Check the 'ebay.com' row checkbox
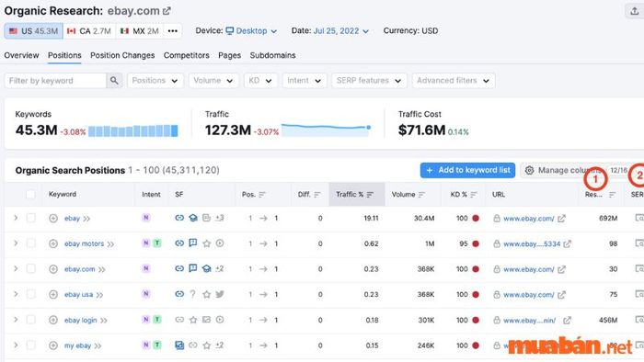 30,268
